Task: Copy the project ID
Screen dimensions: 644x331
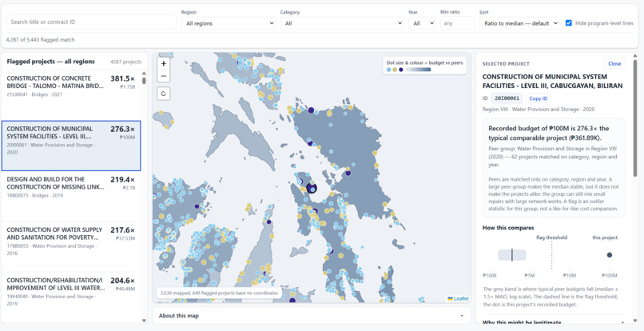Action: click(x=538, y=98)
